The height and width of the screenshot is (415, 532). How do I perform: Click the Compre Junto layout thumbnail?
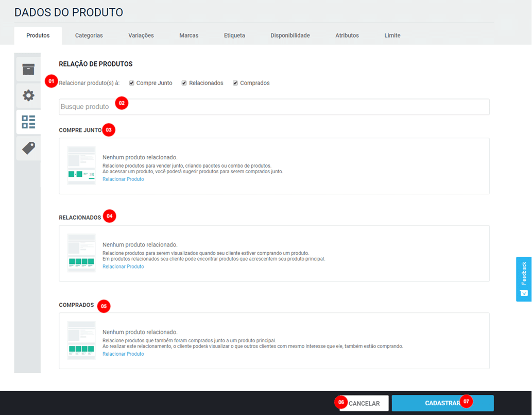81,165
